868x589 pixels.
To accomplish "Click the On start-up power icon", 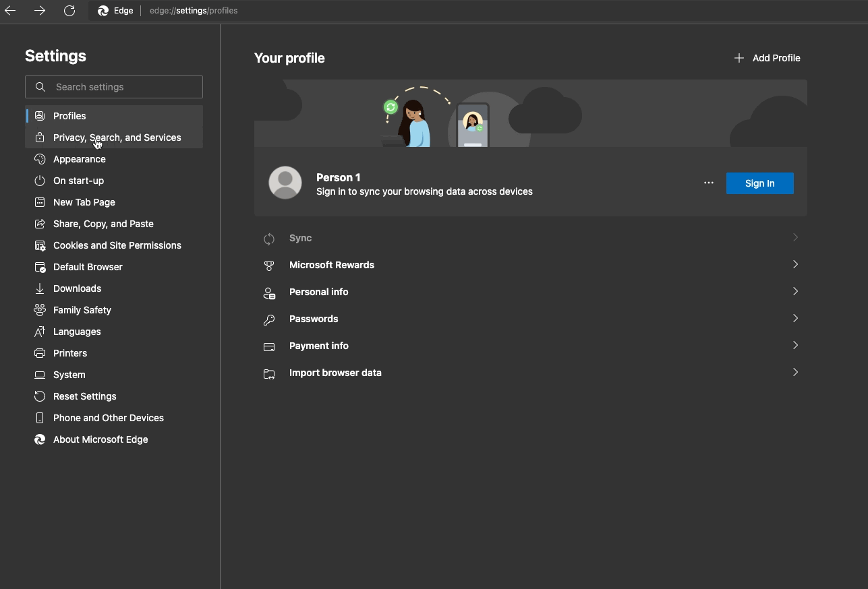I will coord(40,181).
